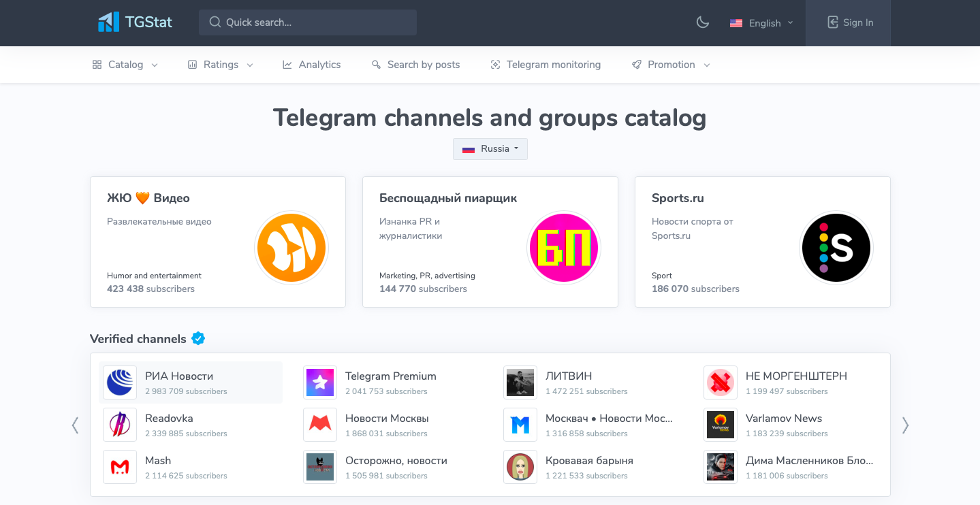
Task: Toggle dark mode with the moon icon
Action: (x=703, y=22)
